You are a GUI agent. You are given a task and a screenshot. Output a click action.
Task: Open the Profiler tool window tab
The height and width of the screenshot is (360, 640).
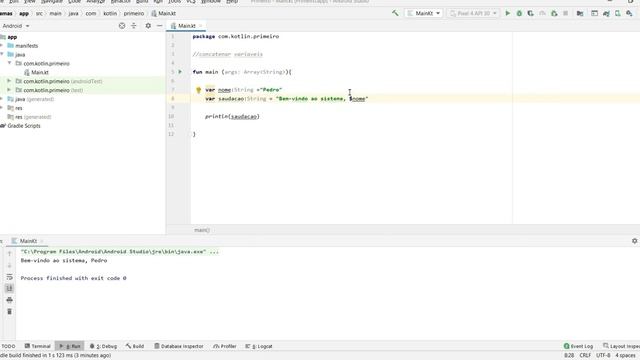coord(225,346)
